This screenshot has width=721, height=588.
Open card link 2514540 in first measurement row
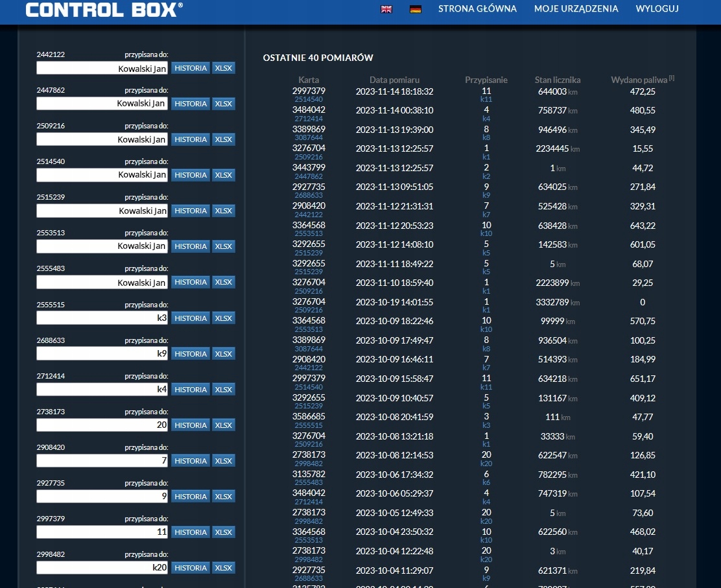(x=309, y=100)
